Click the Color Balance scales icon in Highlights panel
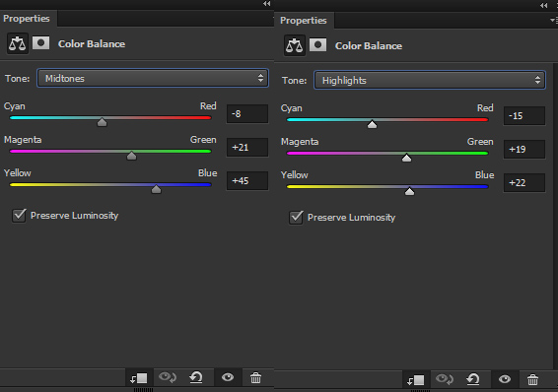558x392 pixels. click(x=295, y=45)
